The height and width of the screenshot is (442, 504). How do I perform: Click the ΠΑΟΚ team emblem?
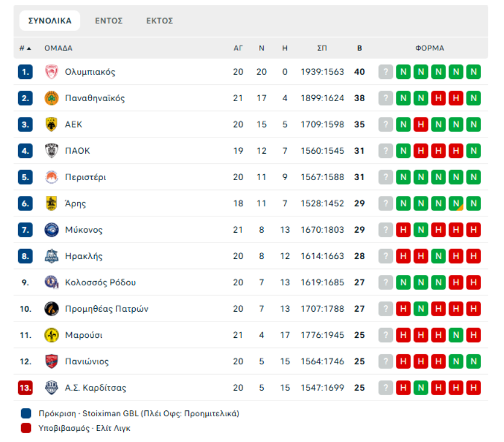pos(51,151)
